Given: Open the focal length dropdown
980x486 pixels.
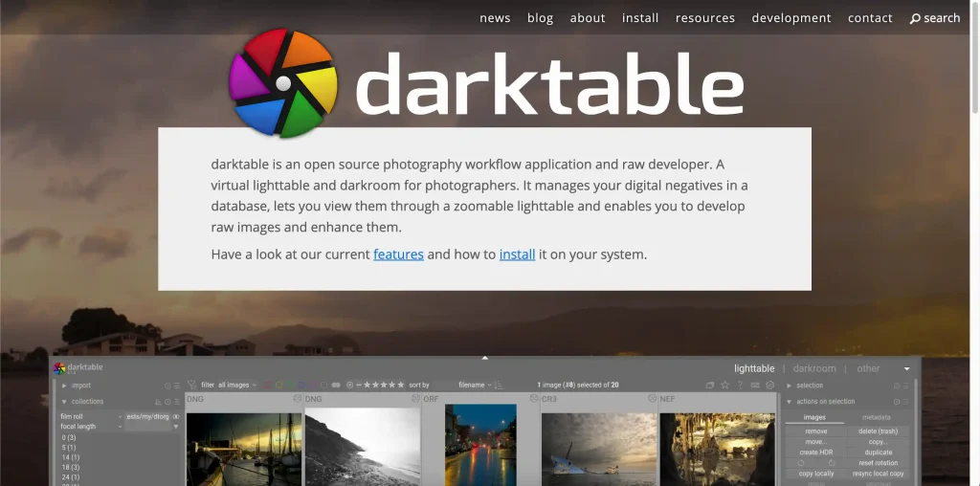Looking at the screenshot, I should point(91,427).
